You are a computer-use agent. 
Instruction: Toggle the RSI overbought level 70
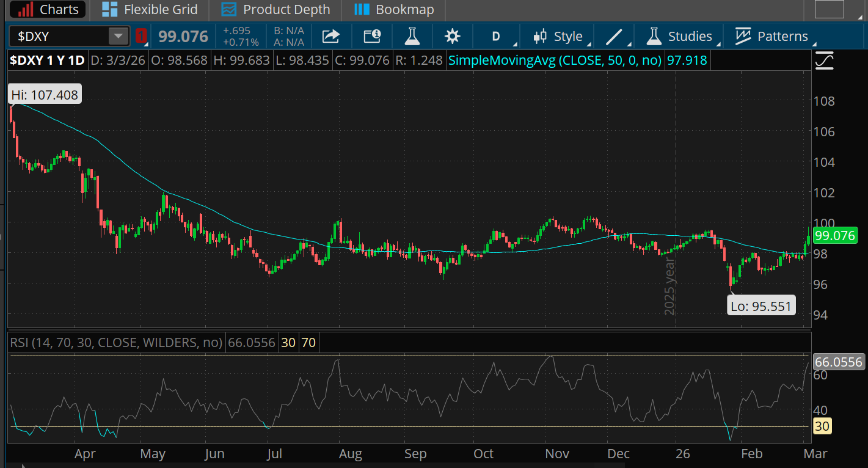point(308,342)
